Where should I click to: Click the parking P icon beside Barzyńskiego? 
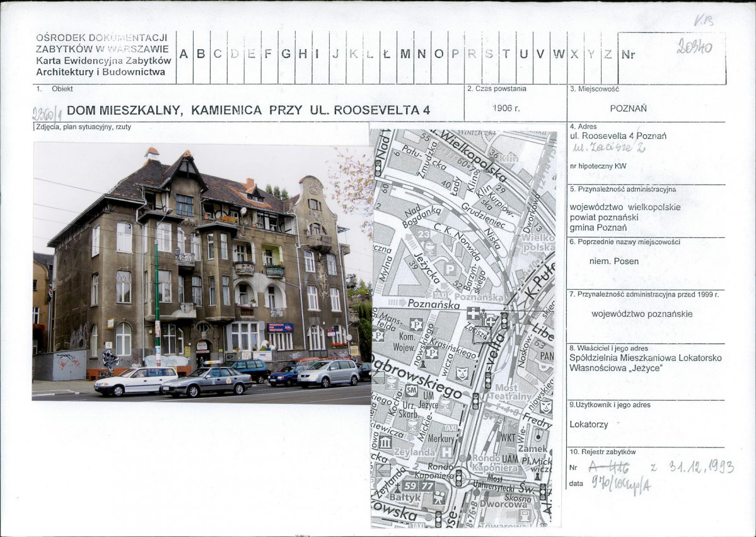click(450, 269)
